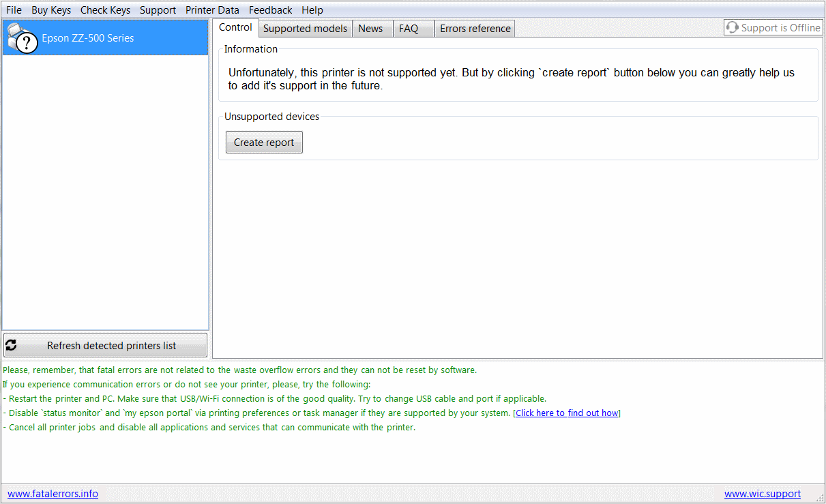The height and width of the screenshot is (504, 826).
Task: Click the 'Information' group label
Action: pos(251,49)
